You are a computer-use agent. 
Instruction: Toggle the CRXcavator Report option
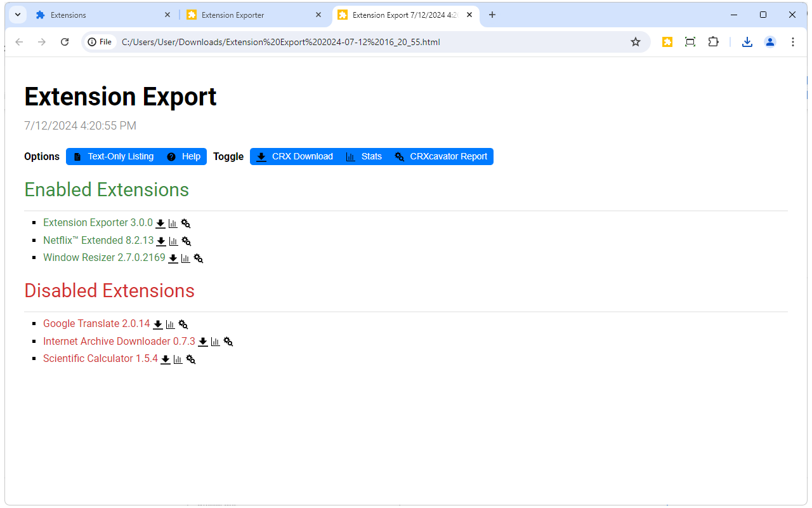tap(442, 156)
